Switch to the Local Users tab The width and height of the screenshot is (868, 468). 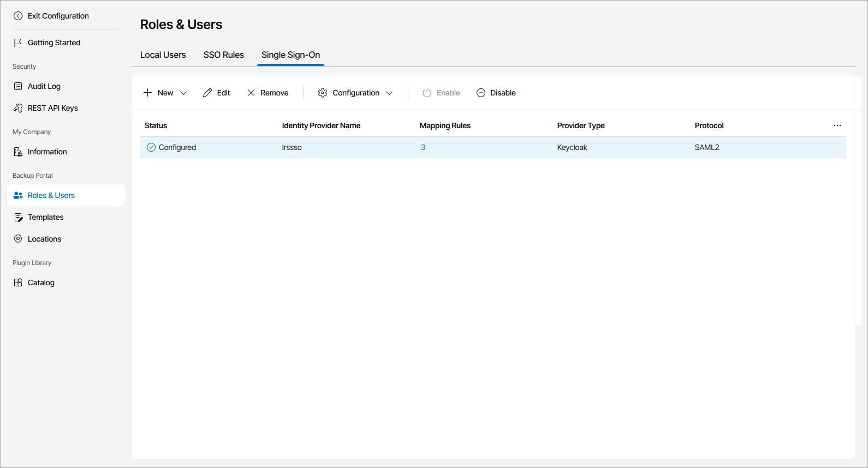point(163,55)
